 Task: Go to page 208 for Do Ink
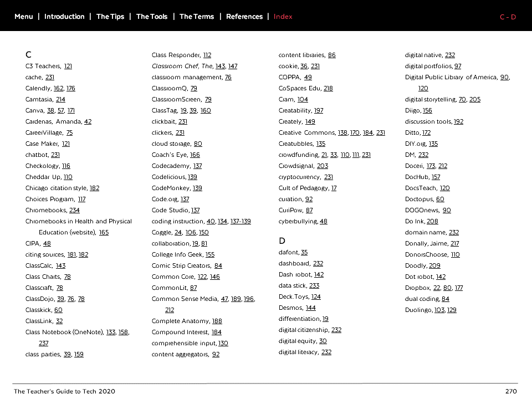(432, 221)
